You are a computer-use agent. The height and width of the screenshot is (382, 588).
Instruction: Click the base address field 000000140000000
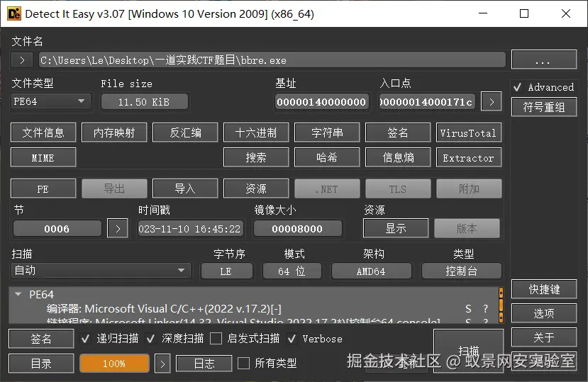[x=321, y=101]
